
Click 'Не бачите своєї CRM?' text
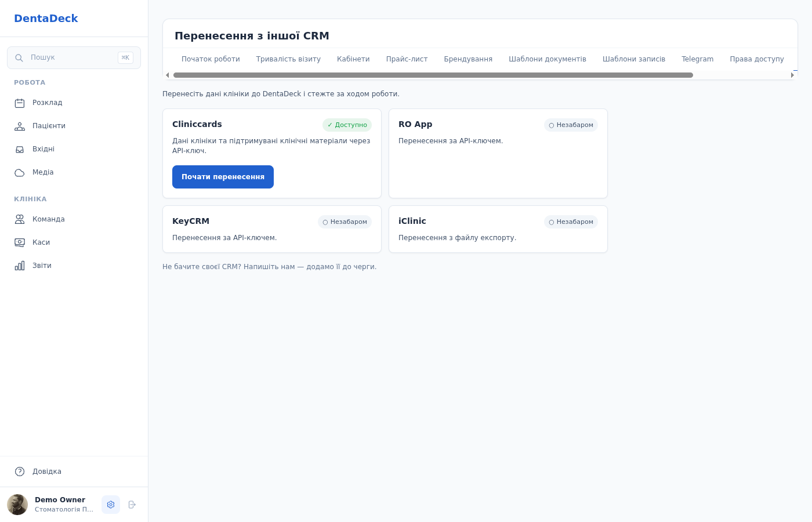[202, 267]
